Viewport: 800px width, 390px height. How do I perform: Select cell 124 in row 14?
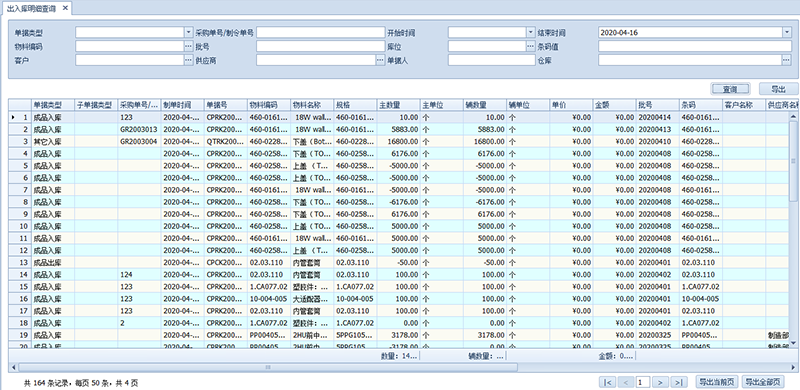139,275
